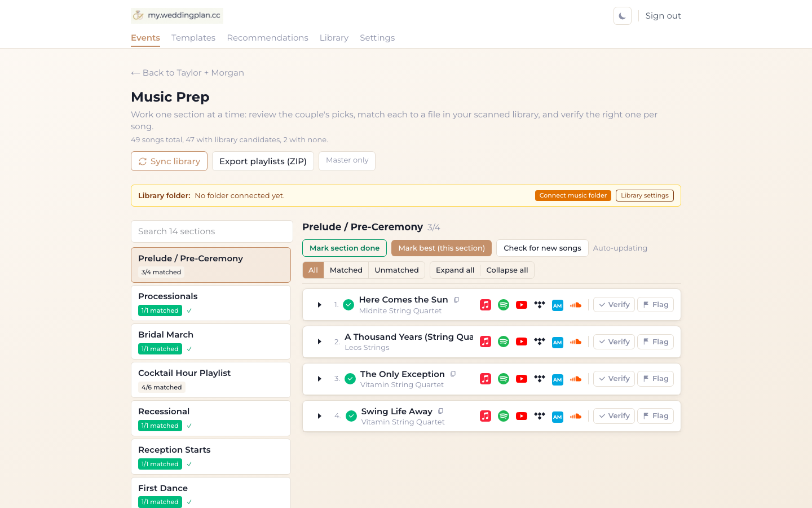Open Amazon Music for The Only Exception

[558, 379]
